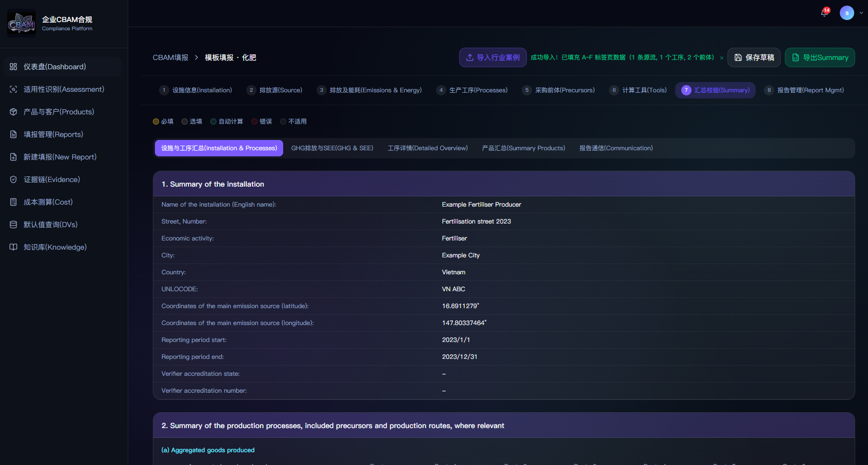868x465 pixels.
Task: Go to step 8 报告管理(Report Mgmt)
Action: click(x=804, y=90)
